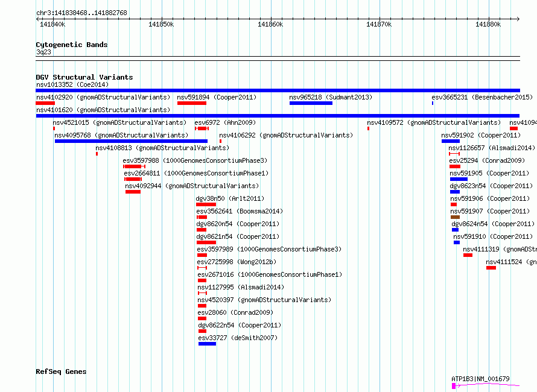Click the 141860k ruler position

coord(270,24)
